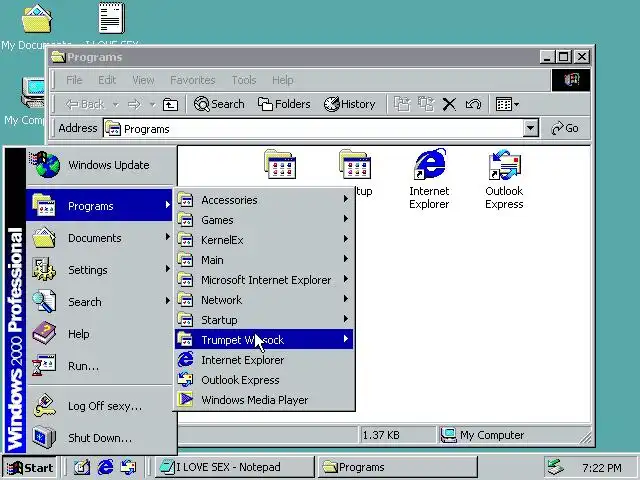Toggle the Folders pane button
This screenshot has width=640, height=480.
pos(284,104)
